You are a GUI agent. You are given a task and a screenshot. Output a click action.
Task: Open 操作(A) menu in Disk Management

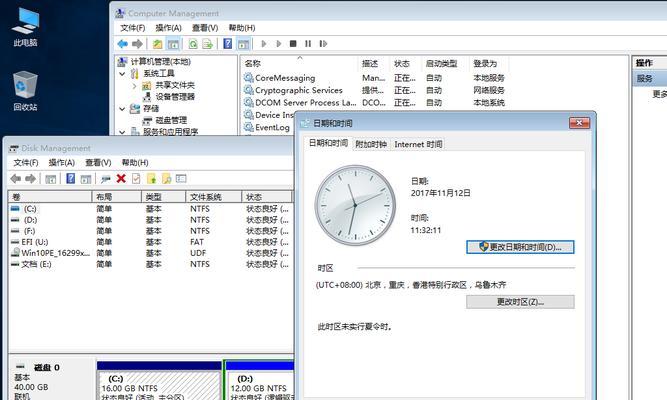pos(62,163)
